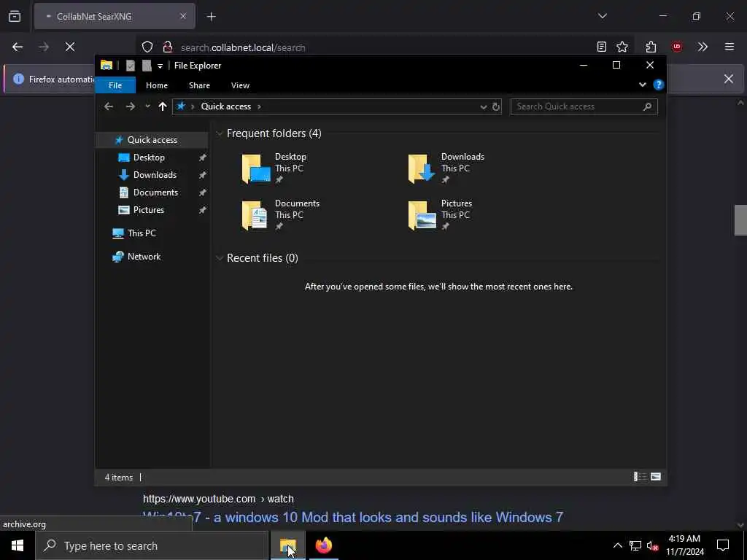Stop loading the Firefox page
This screenshot has height=560, width=747.
70,47
